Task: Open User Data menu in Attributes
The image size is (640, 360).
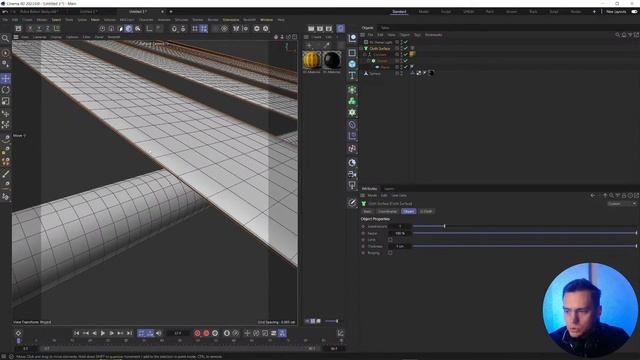Action: point(399,196)
